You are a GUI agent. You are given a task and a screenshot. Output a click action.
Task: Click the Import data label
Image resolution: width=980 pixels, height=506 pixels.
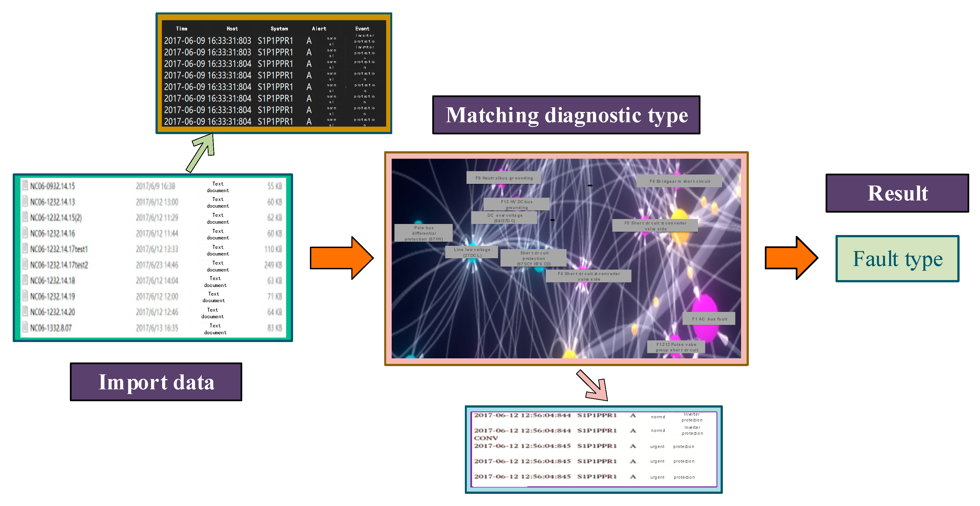coord(156,382)
